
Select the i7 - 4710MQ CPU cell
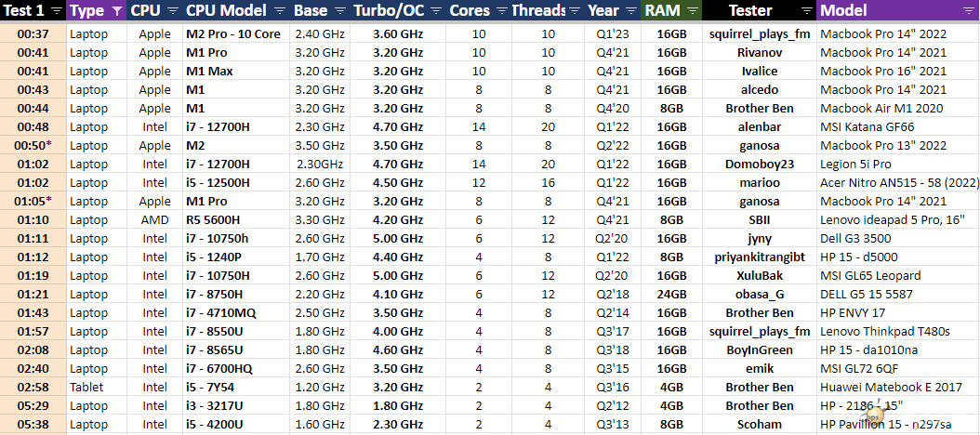(235, 313)
